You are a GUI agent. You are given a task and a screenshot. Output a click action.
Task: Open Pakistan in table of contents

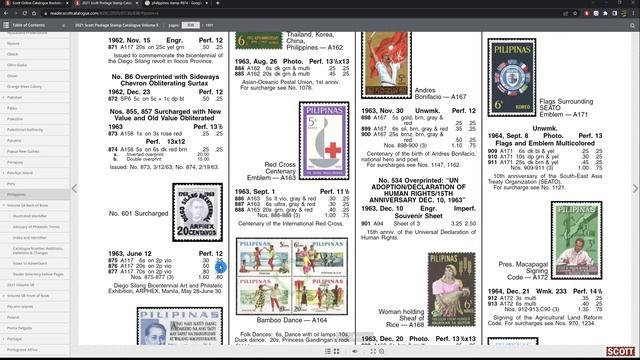pos(15,98)
